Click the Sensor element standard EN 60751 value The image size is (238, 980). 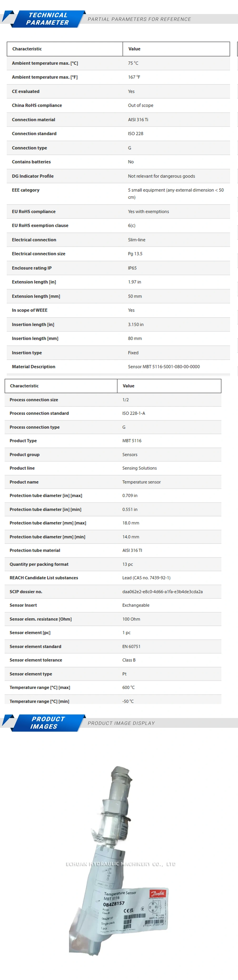(131, 646)
